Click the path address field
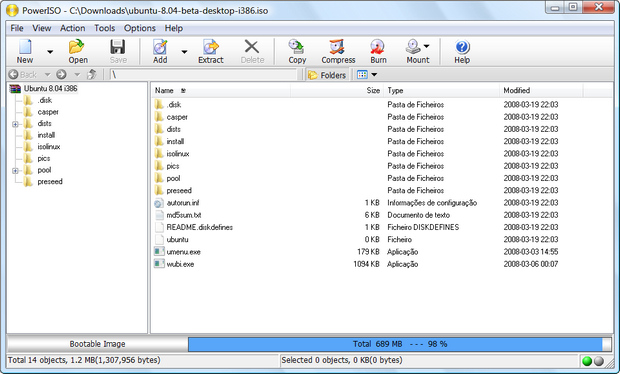620x374 pixels. pyautogui.click(x=203, y=74)
